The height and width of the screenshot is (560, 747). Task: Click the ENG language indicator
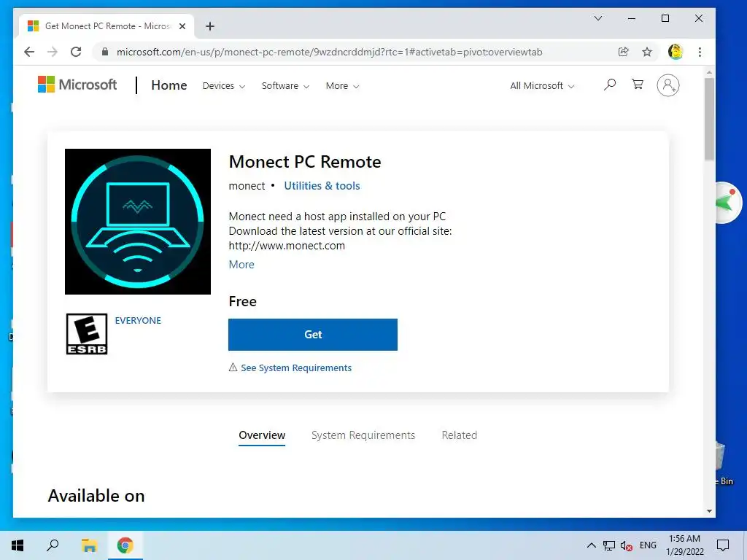[648, 545]
